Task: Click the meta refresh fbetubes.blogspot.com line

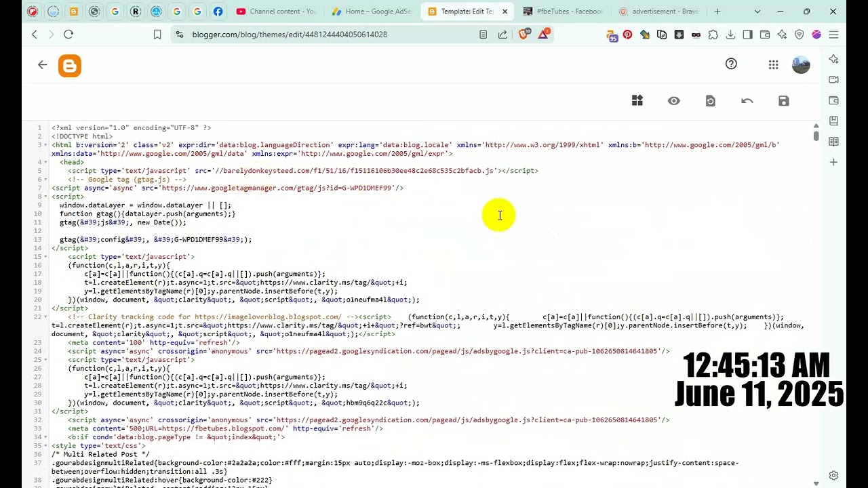Action: [225, 428]
